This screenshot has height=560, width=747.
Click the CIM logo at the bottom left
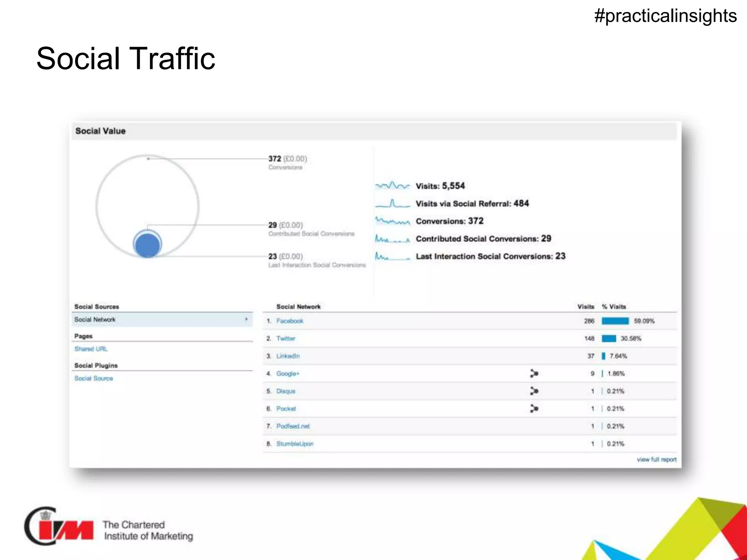click(x=59, y=526)
